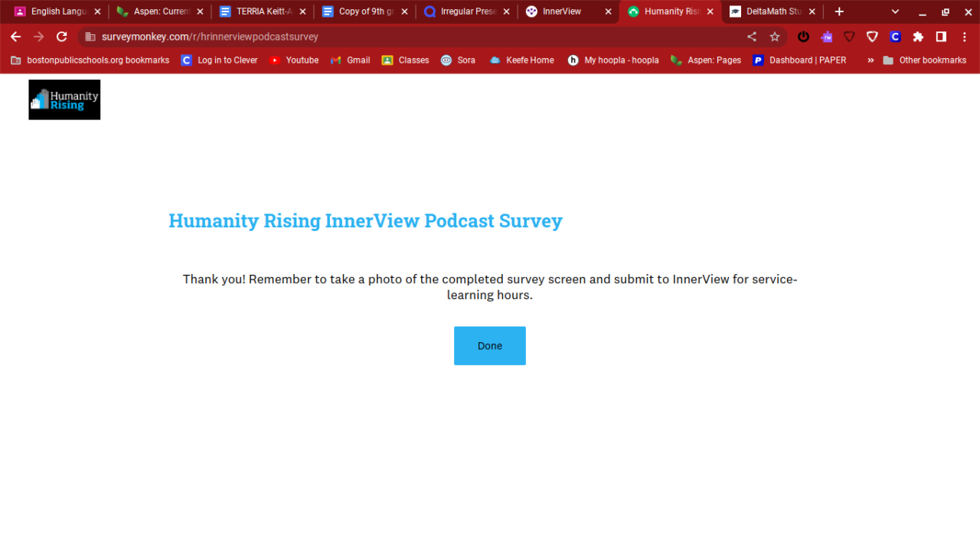Open the Extensions puzzle-piece menu

point(918,37)
